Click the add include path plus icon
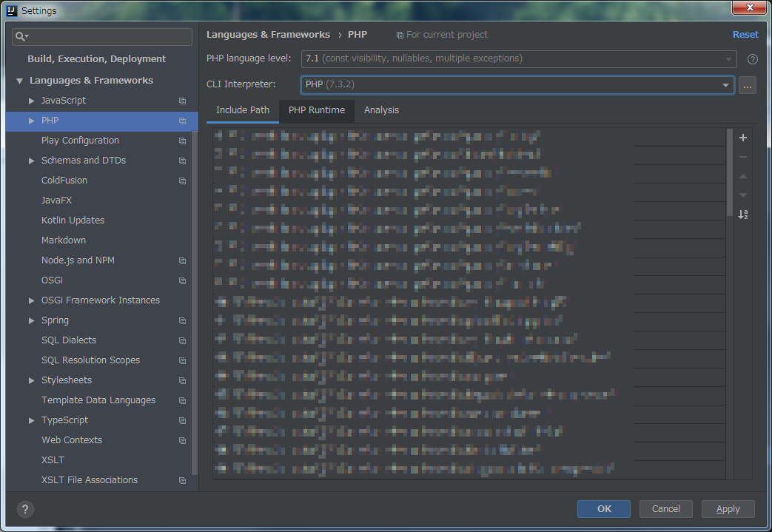The width and height of the screenshot is (772, 532). coord(743,138)
